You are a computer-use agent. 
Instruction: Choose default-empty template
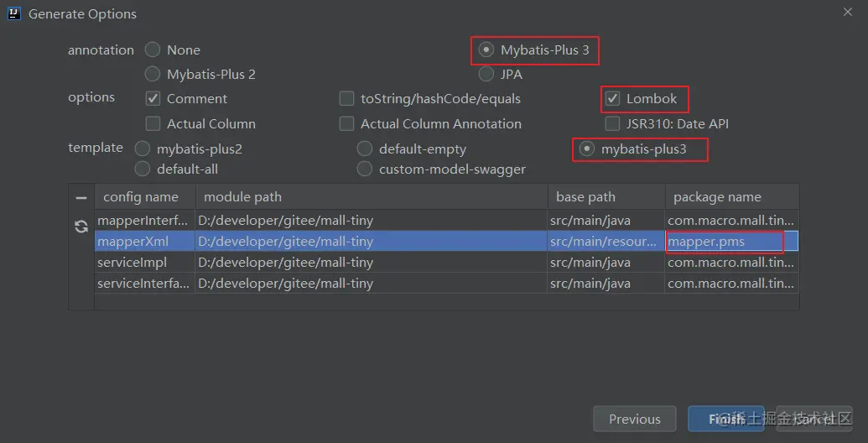point(364,149)
